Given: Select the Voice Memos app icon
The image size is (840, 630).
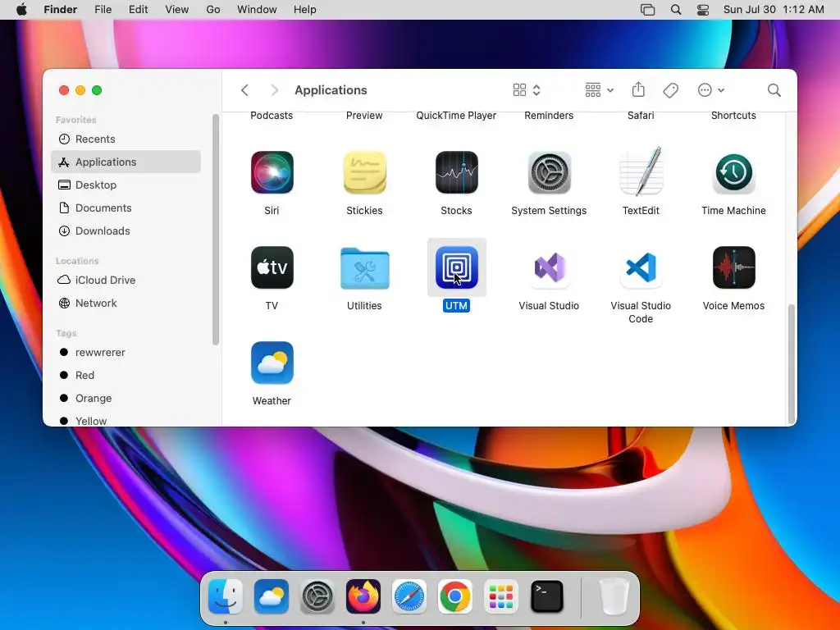Looking at the screenshot, I should pyautogui.click(x=733, y=267).
